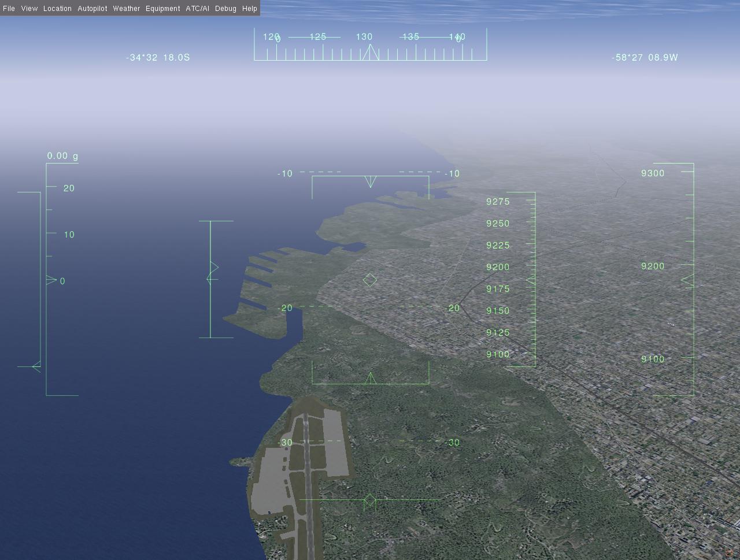Click the -10 pitch ladder label on left
Viewport: 740px width, 560px height.
285,173
